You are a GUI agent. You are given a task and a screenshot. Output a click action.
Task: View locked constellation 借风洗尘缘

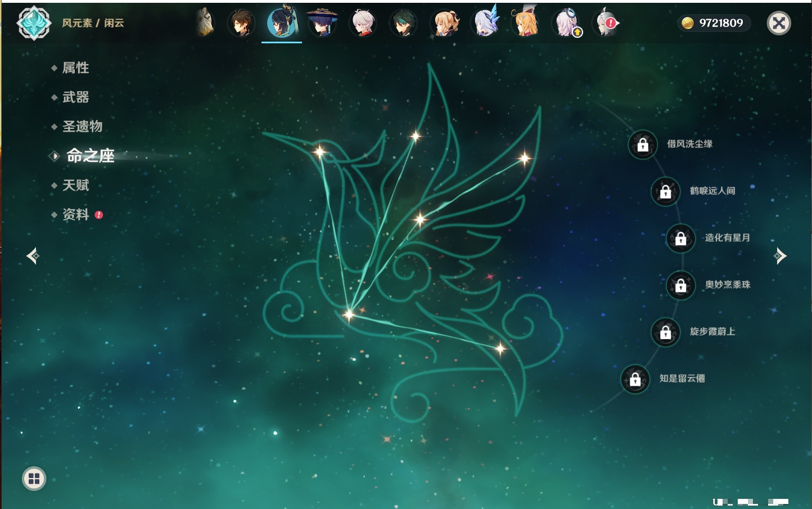(643, 145)
